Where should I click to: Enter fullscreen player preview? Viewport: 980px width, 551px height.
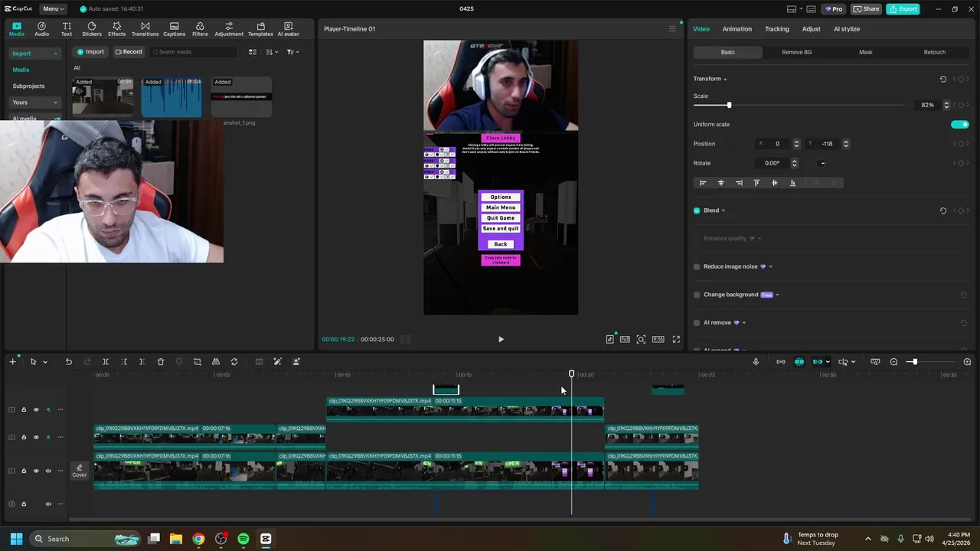676,339
